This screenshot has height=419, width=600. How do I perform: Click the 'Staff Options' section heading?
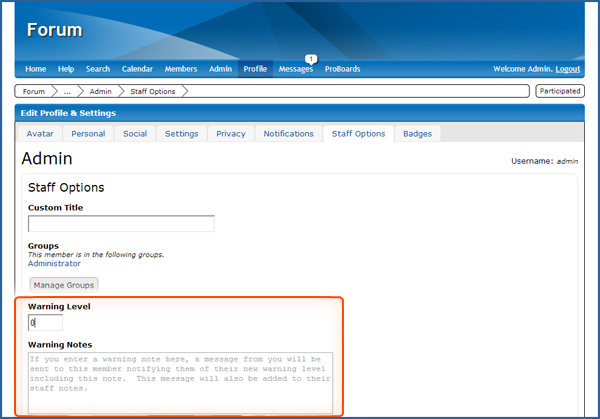coord(66,187)
